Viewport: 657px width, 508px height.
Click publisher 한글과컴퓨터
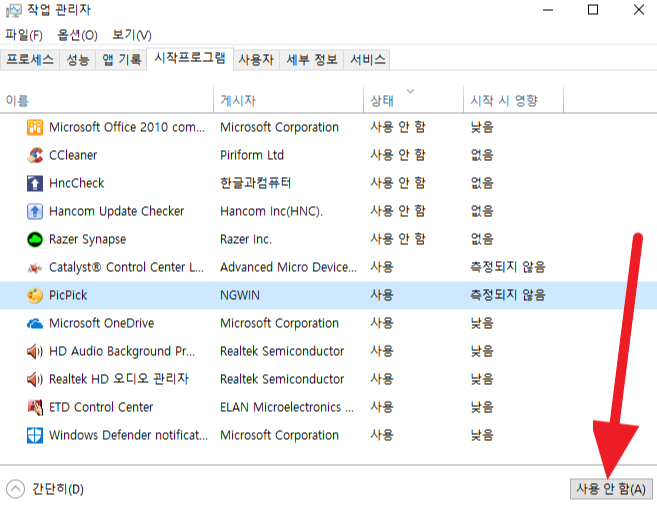click(256, 183)
